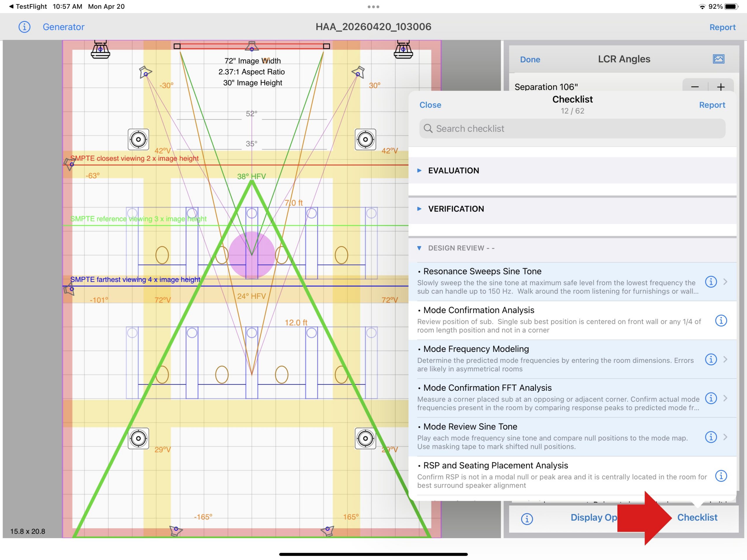This screenshot has width=747, height=560.
Task: Tap info icon for Mode Review Sine Tone
Action: click(711, 437)
